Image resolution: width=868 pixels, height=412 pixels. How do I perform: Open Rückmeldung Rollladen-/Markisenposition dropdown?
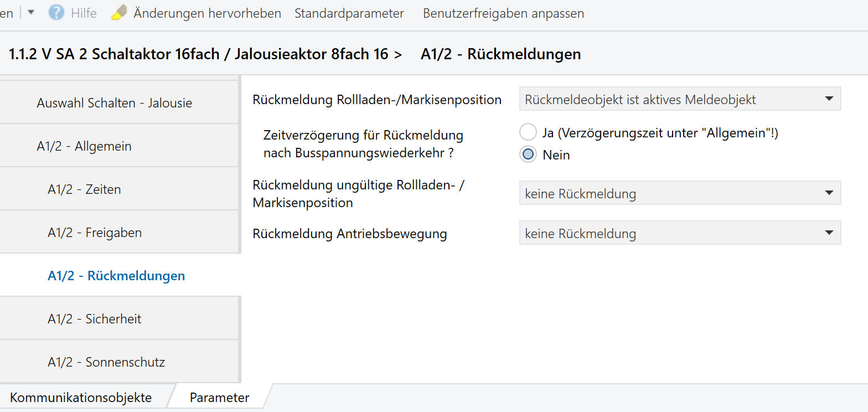[680, 100]
